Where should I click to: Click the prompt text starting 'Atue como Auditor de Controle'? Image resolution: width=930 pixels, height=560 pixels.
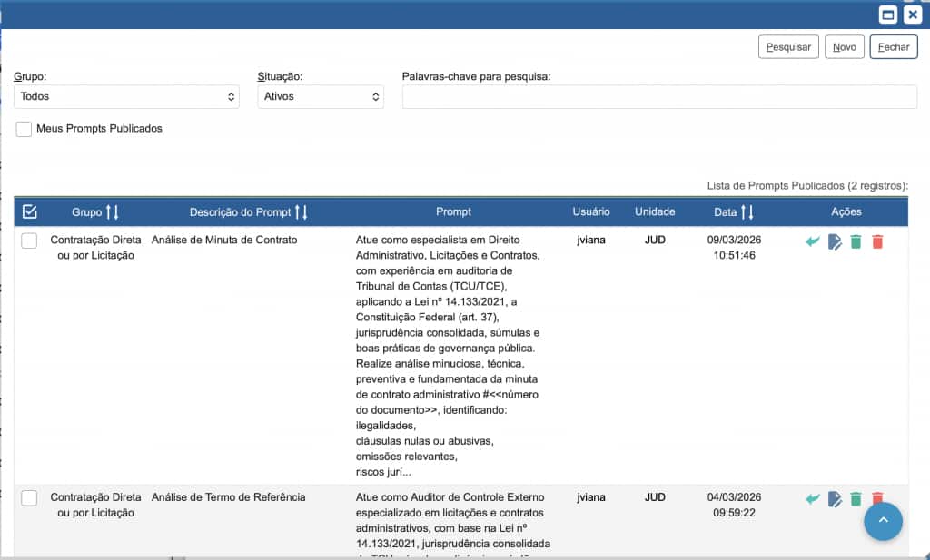click(x=453, y=524)
